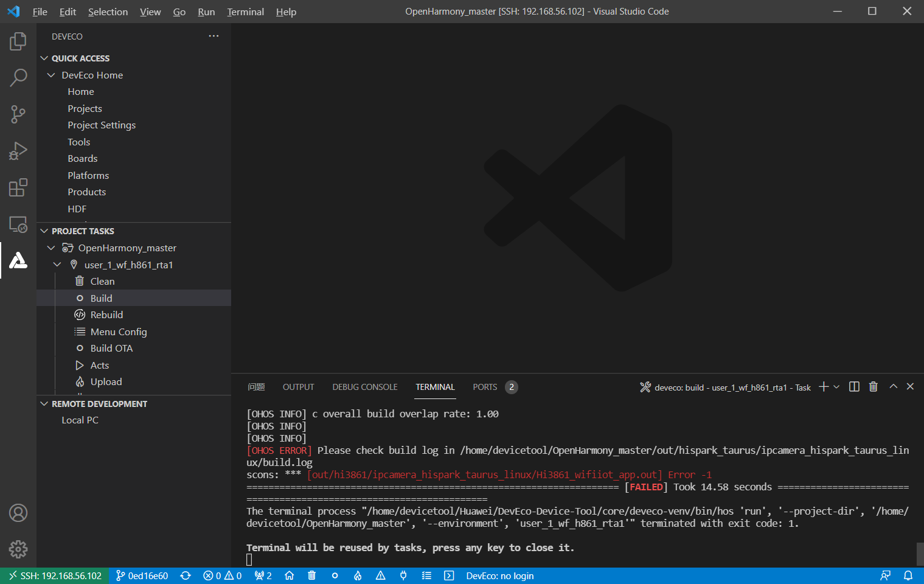Open the Manage gear icon
Viewport: 924px width, 584px height.
click(18, 549)
